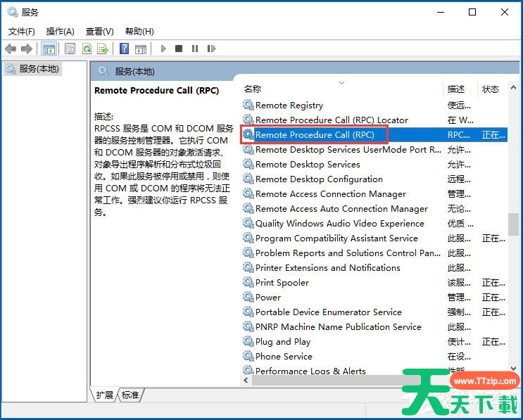
Task: Click the vertical scrollbar down arrow
Action: 513,369
